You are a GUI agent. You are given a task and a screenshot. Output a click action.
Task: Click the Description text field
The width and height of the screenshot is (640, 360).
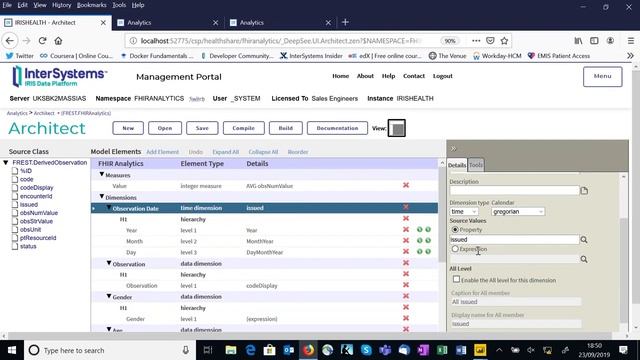point(514,190)
